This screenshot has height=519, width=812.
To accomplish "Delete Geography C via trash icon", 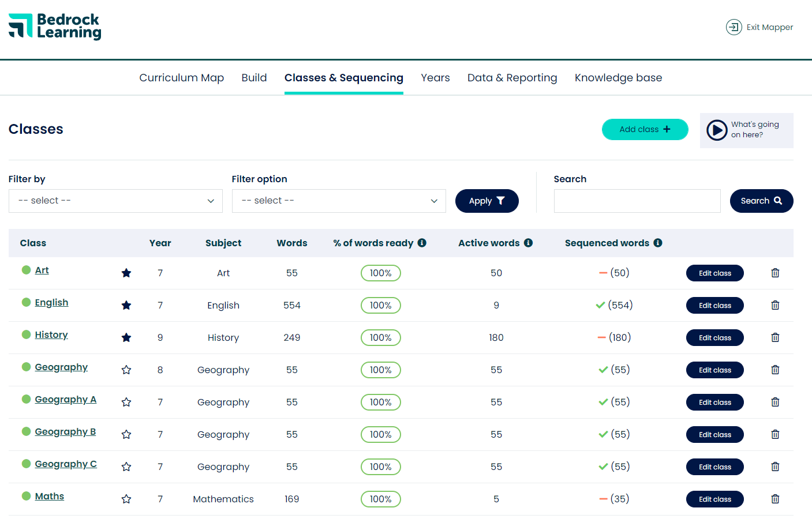I will coord(775,467).
